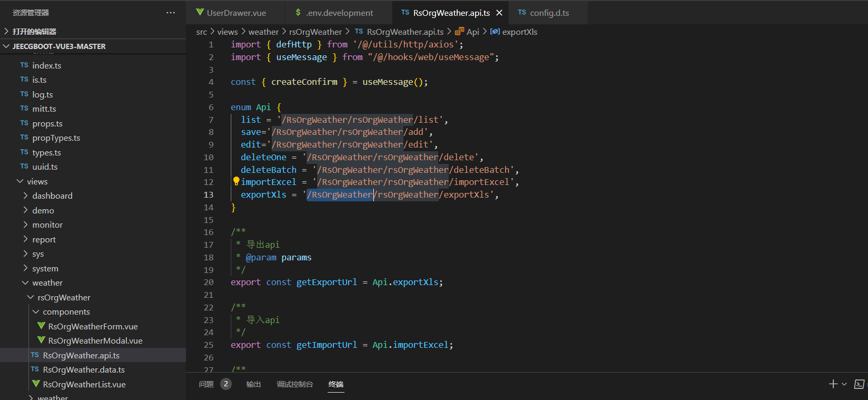
Task: Click views in the breadcrumb path
Action: (228, 32)
